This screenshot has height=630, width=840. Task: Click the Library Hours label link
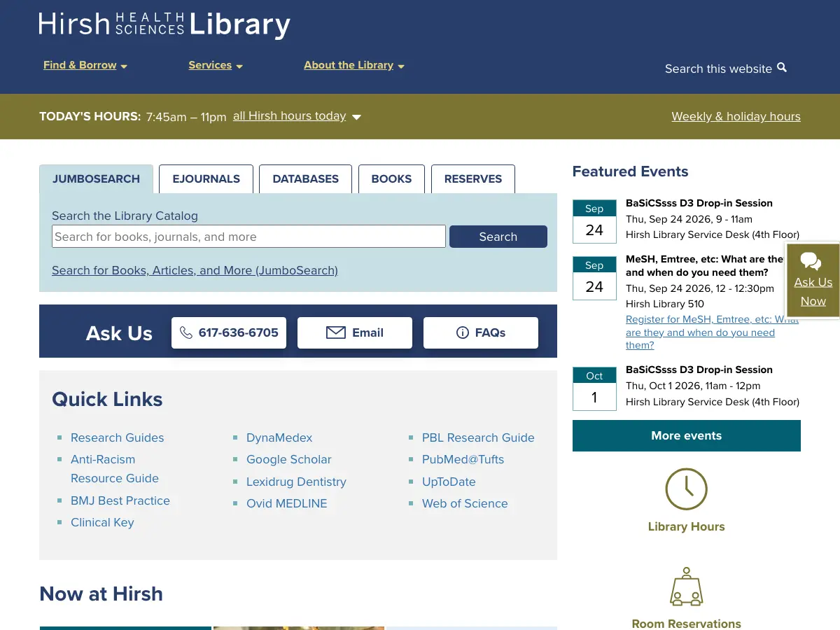pos(686,526)
